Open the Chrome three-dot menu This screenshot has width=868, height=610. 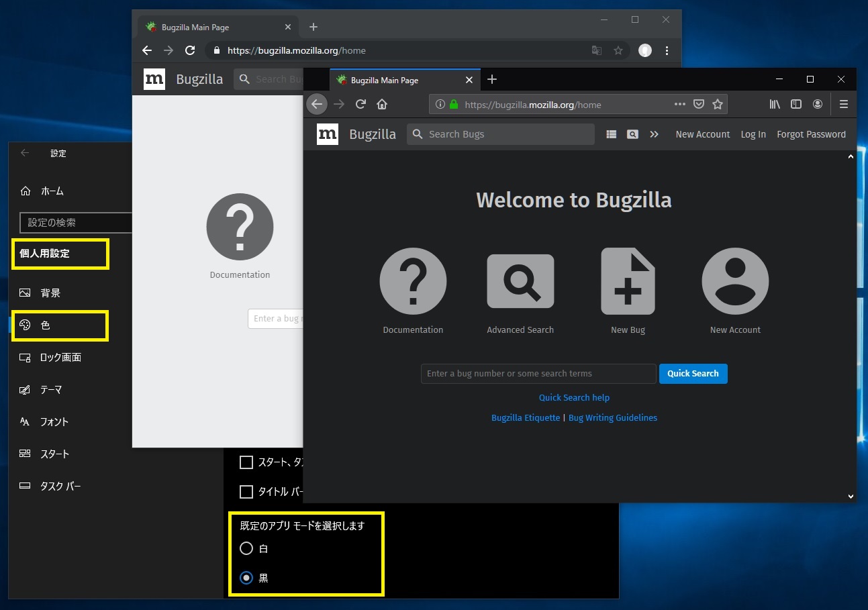pos(667,50)
